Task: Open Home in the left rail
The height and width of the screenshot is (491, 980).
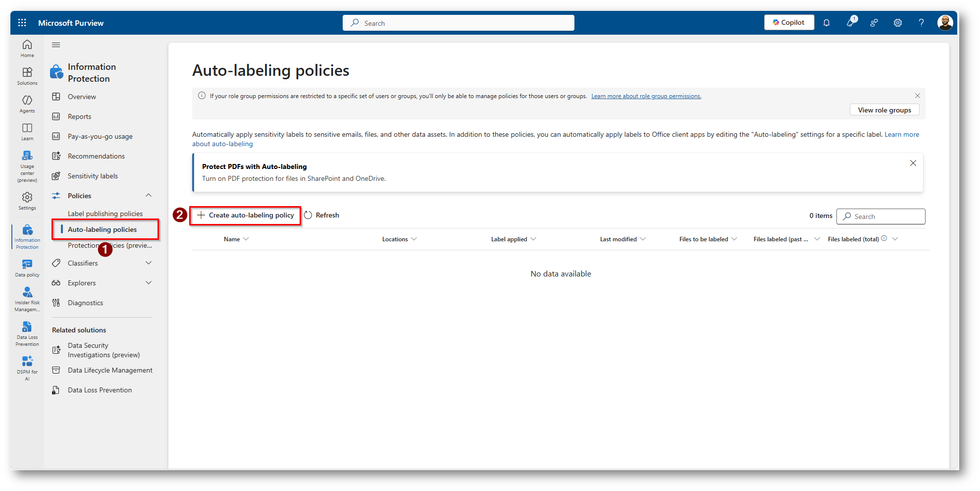Action: (x=27, y=49)
